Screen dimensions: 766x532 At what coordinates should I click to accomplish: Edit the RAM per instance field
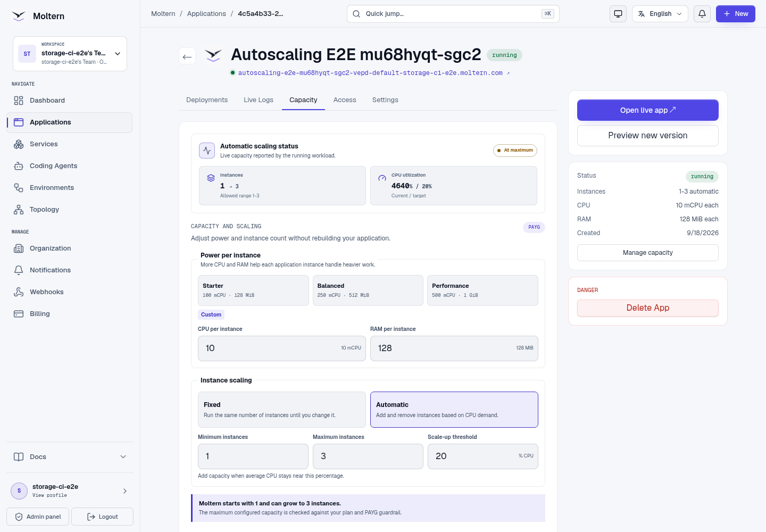pos(454,348)
